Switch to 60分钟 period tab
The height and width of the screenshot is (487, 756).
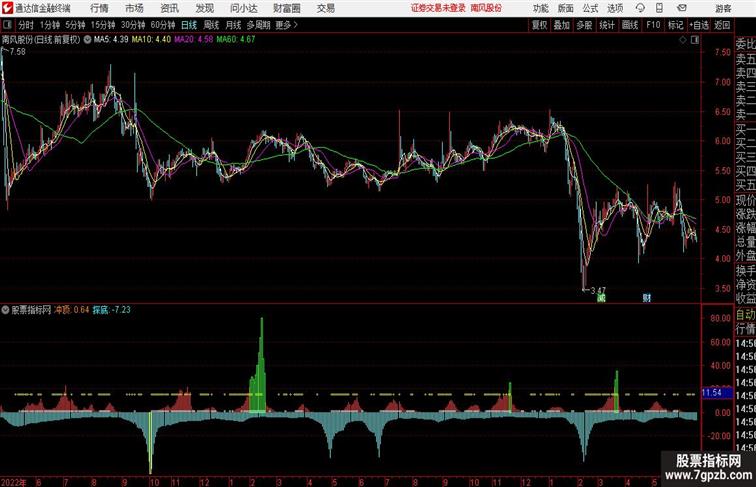tap(163, 25)
